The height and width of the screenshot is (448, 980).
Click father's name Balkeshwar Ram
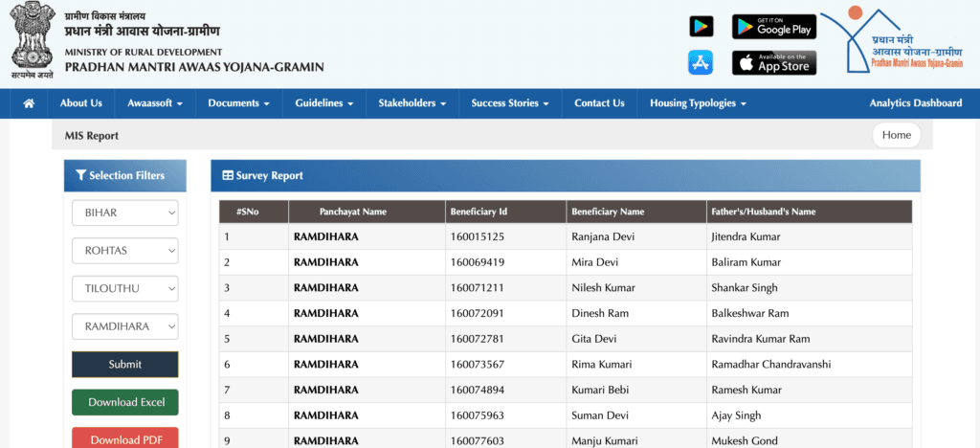tap(750, 314)
